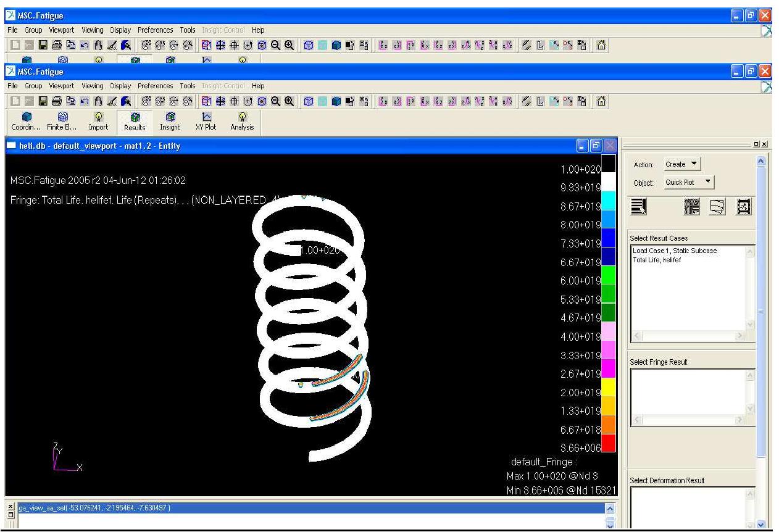Viewport: 779px width, 532px height.
Task: Click the Save icon in the back window toolbar
Action: click(x=43, y=45)
